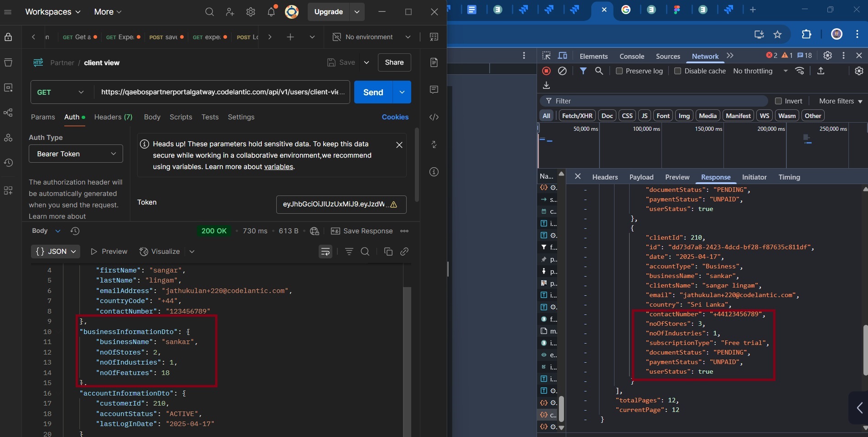Click Save Response button
This screenshot has width=868, height=437.
pos(362,231)
